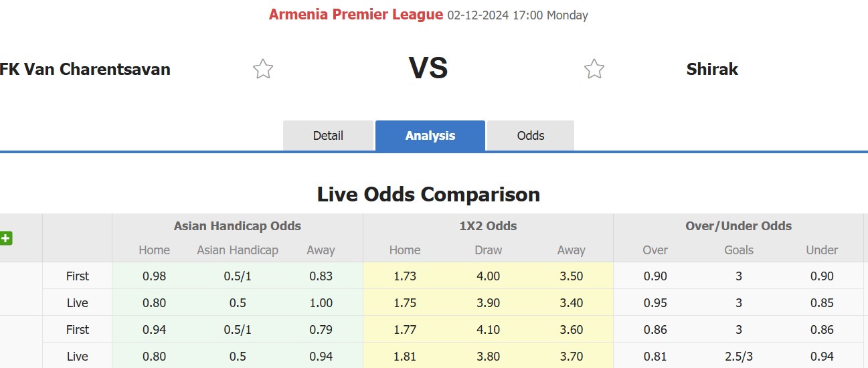The image size is (868, 368).
Task: Switch to the Odds tab
Action: (x=531, y=135)
